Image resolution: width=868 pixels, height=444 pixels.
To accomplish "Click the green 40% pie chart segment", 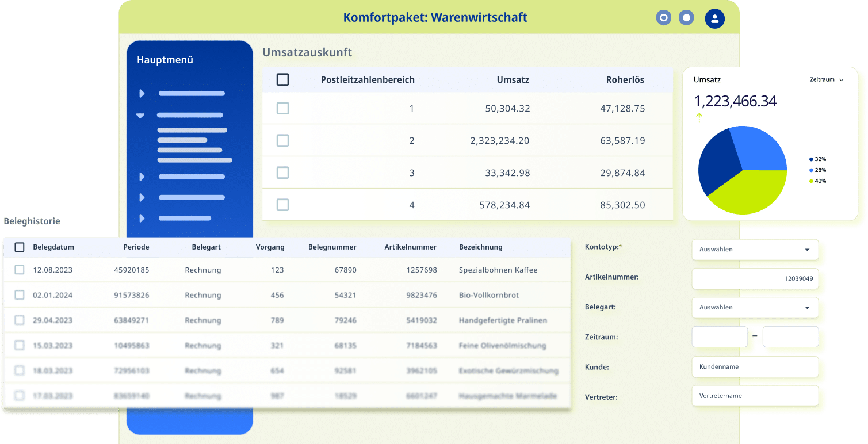I will pos(748,193).
